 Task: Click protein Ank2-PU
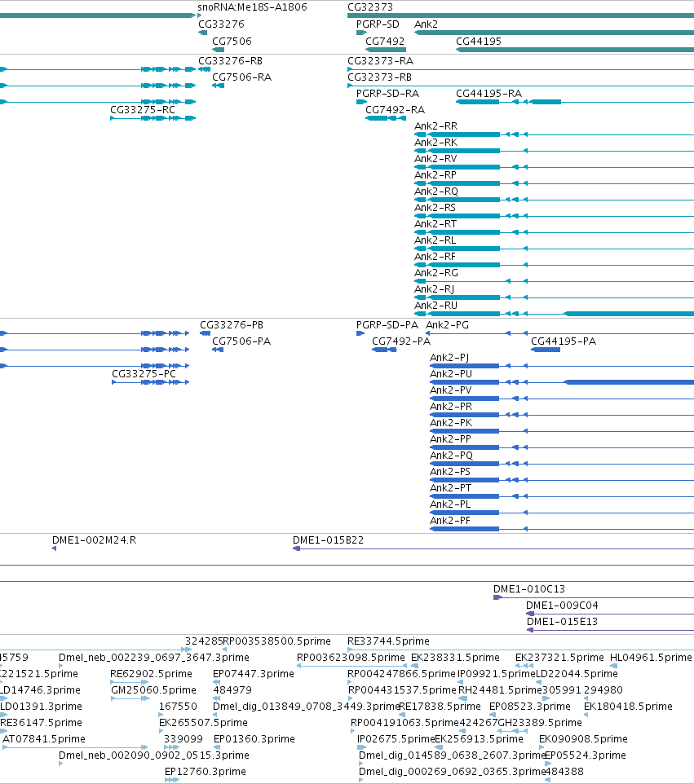451,374
